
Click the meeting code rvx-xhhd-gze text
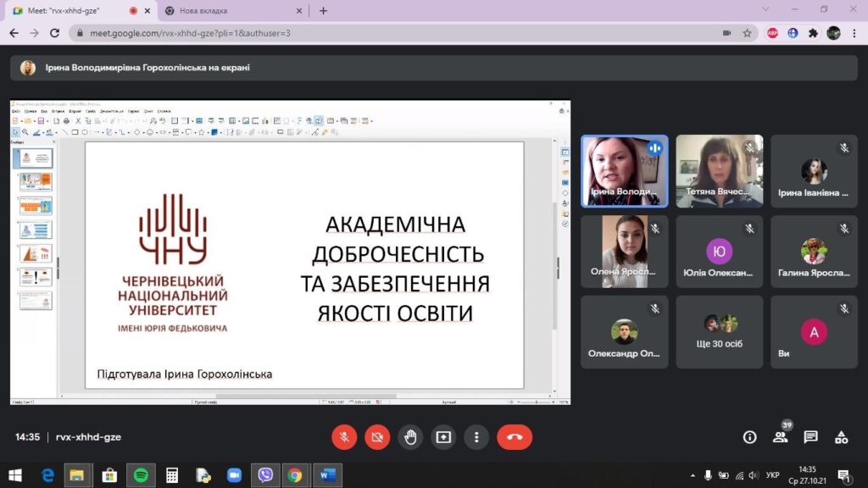[88, 437]
